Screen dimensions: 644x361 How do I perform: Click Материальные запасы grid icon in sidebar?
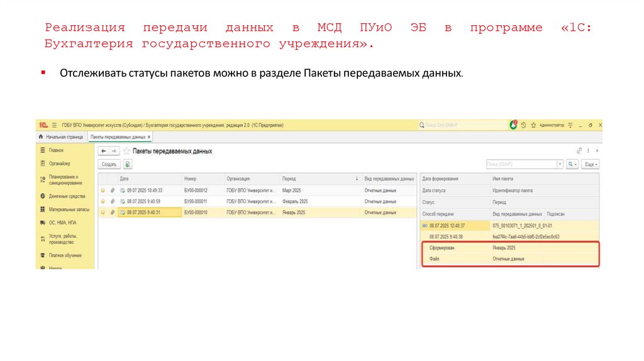[43, 209]
